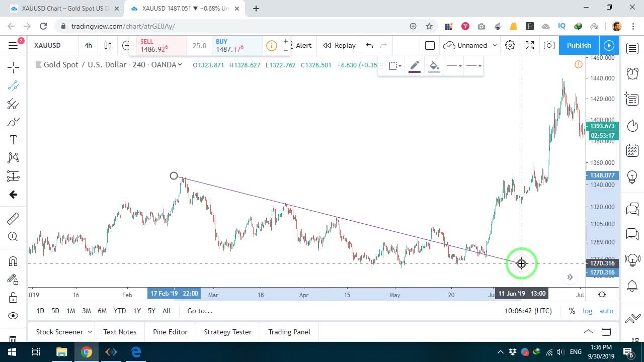Open the background fill color bucket
644x362 pixels.
tap(434, 66)
